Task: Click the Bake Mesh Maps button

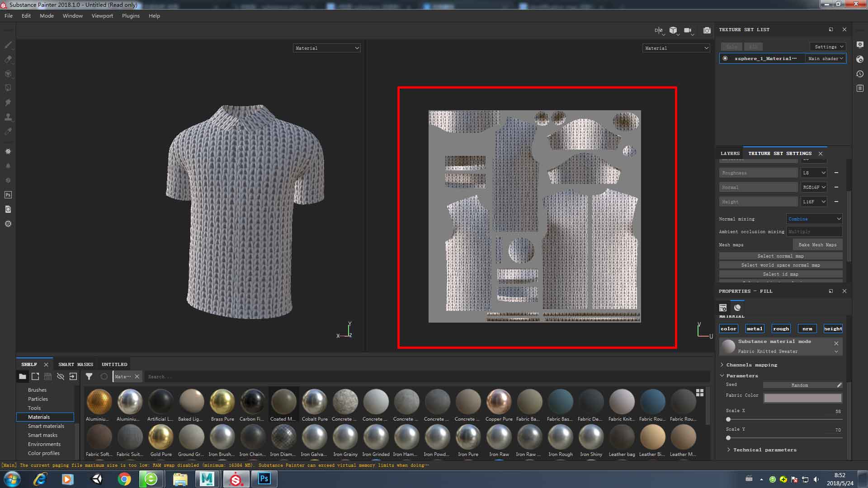Action: (x=817, y=244)
